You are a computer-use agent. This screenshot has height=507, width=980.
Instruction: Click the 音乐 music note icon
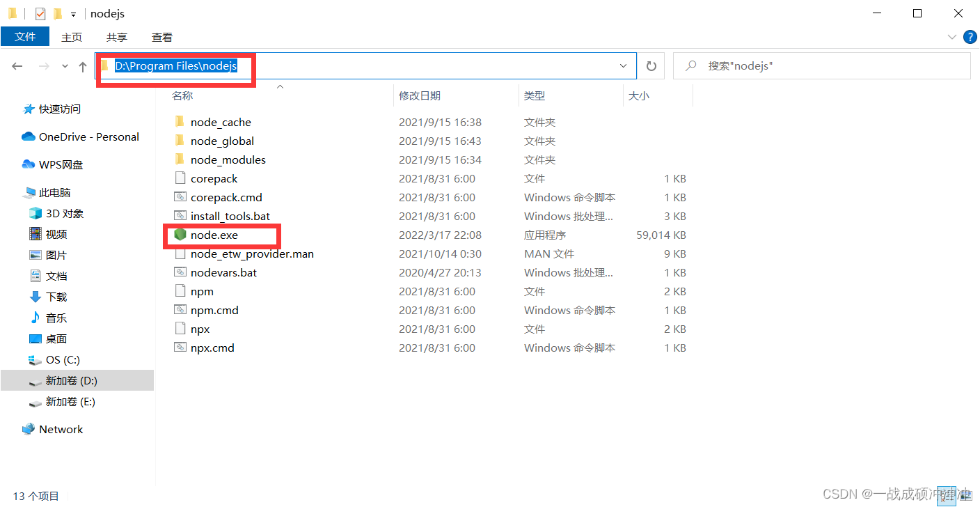coord(35,318)
